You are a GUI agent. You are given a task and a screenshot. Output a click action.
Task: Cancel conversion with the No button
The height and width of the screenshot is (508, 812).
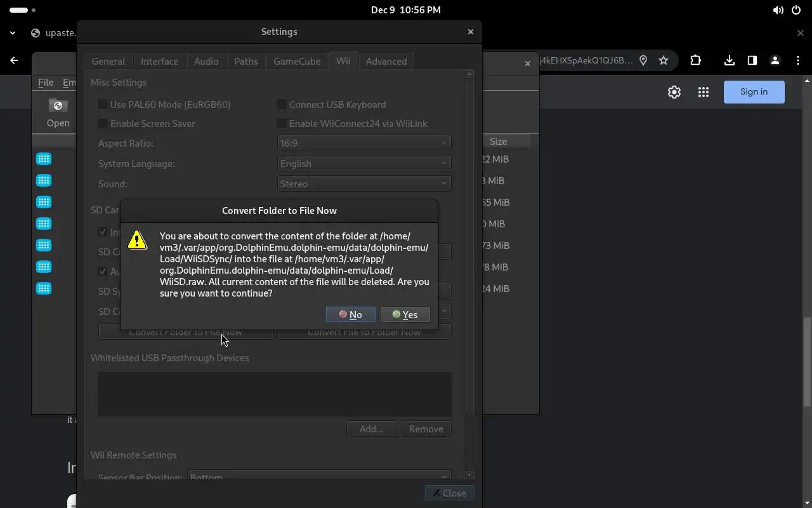point(350,314)
